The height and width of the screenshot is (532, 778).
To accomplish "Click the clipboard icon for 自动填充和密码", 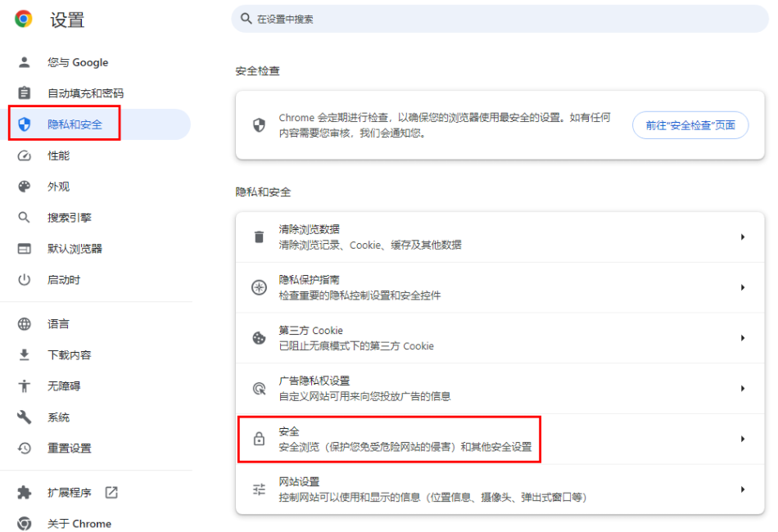I will tap(24, 92).
